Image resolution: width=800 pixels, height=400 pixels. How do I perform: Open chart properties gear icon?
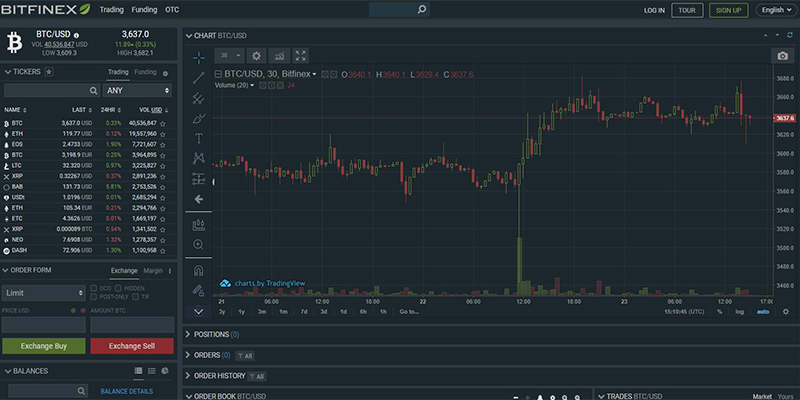(x=257, y=56)
